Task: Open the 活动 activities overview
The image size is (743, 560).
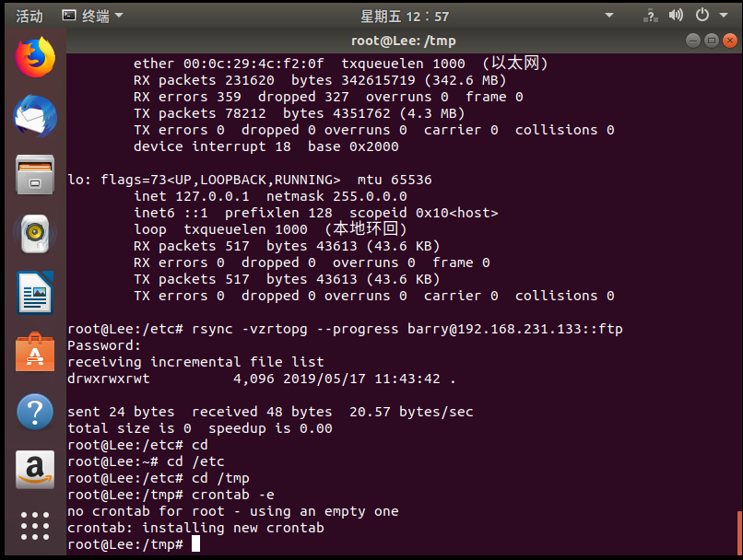Action: pyautogui.click(x=29, y=16)
